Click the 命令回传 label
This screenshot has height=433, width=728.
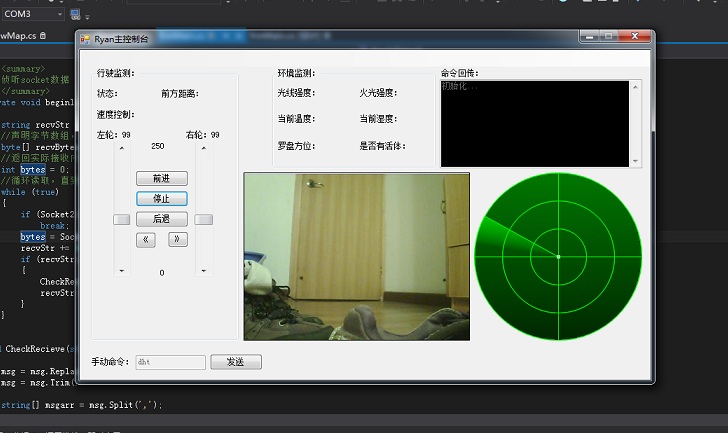(x=459, y=73)
